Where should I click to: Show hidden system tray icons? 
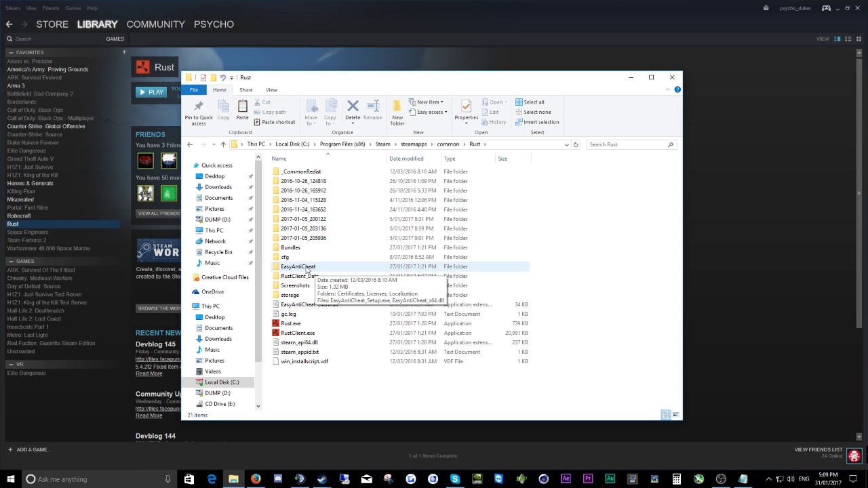click(x=768, y=479)
